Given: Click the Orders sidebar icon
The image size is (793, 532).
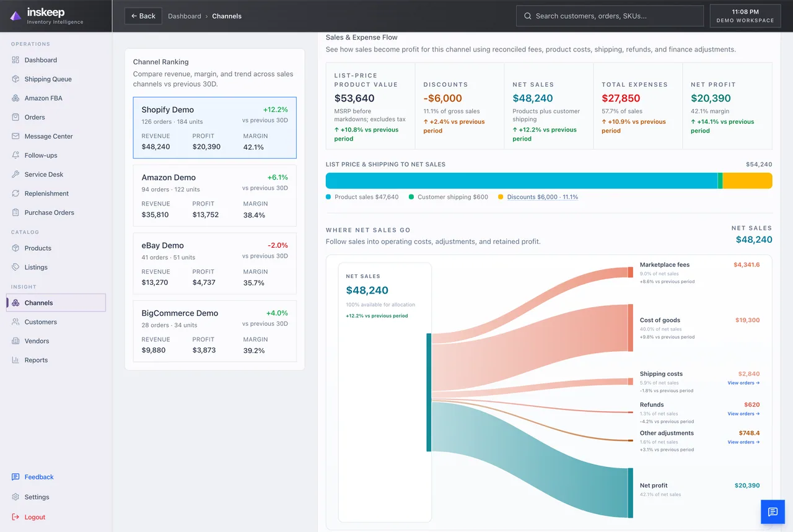Looking at the screenshot, I should (15, 117).
